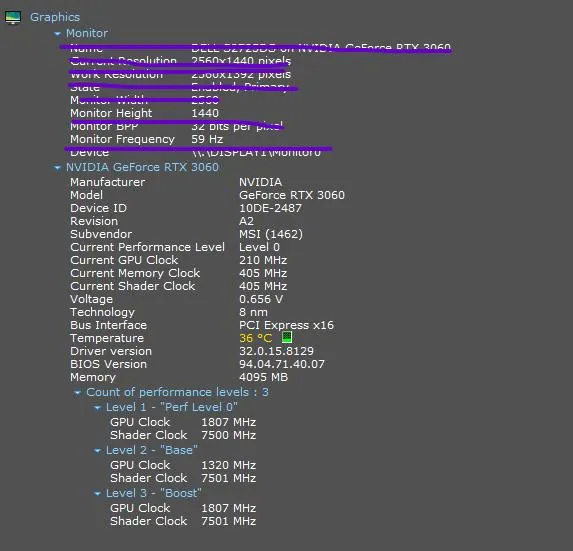
Task: Click the 210 MHz value
Action: coord(263,260)
